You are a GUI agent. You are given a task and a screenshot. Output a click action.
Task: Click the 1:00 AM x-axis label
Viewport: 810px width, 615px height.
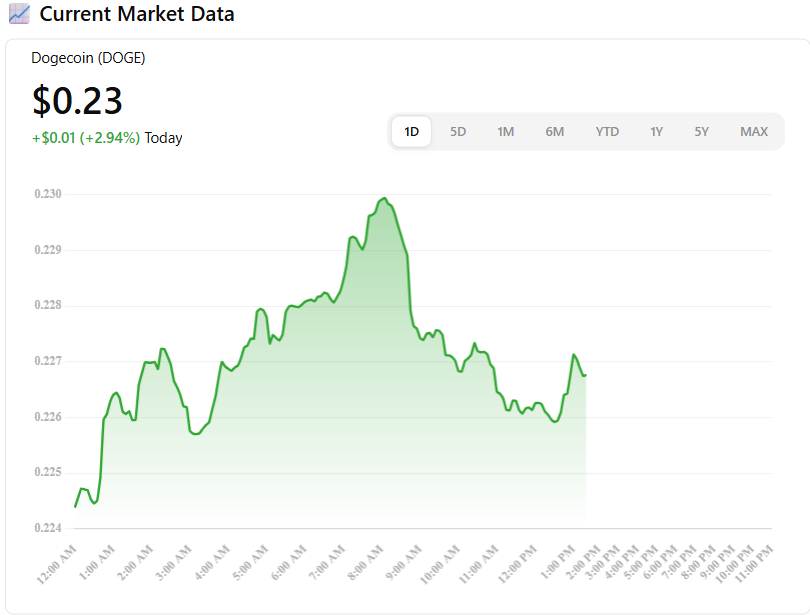click(x=97, y=563)
